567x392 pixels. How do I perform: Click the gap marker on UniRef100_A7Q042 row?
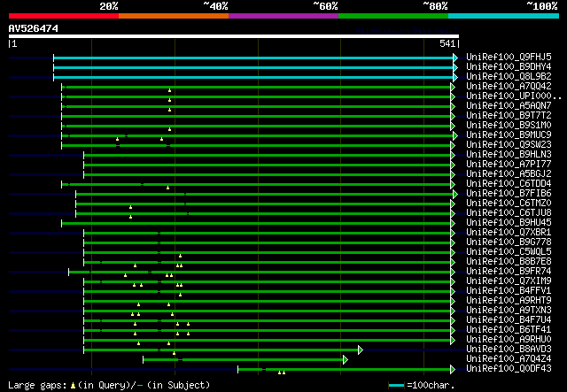tap(169, 90)
